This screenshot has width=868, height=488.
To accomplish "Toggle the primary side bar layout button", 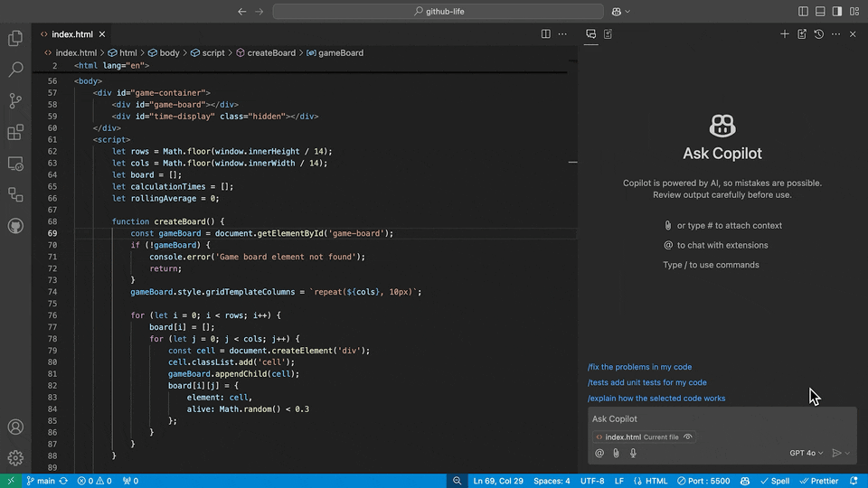I will (803, 12).
